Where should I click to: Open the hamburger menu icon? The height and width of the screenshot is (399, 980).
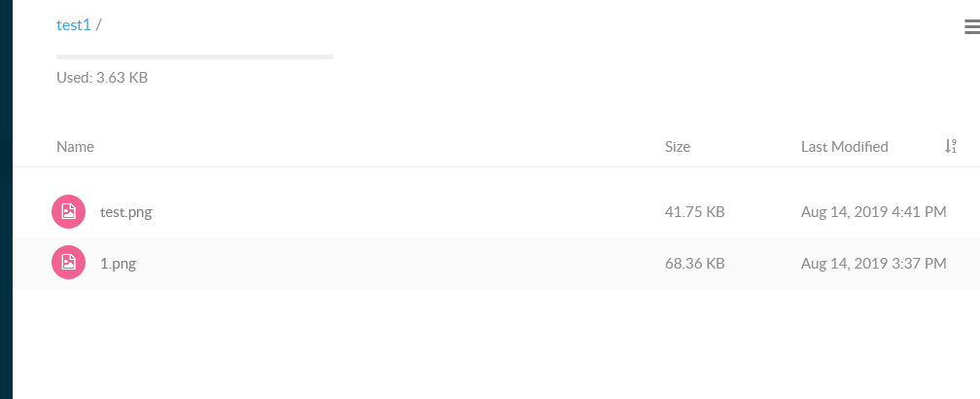[x=970, y=27]
